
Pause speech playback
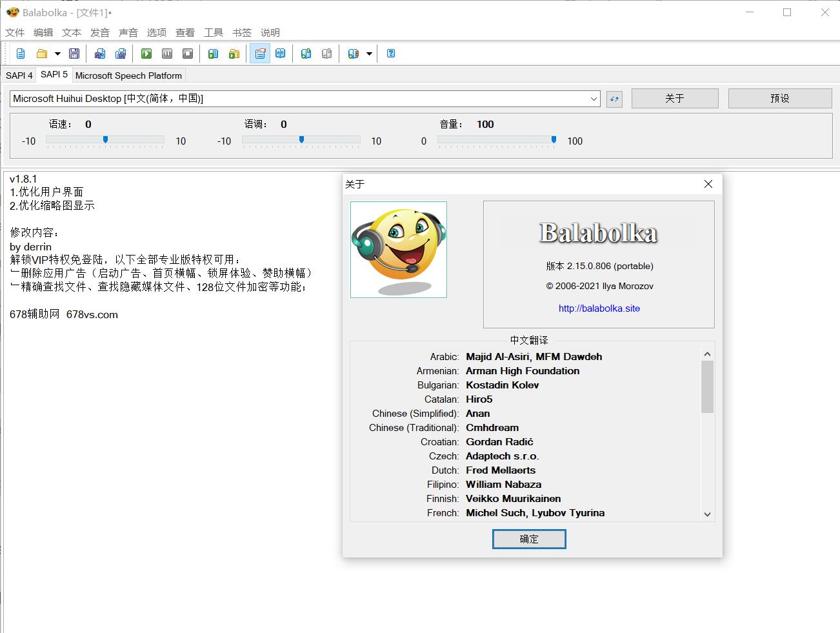167,54
